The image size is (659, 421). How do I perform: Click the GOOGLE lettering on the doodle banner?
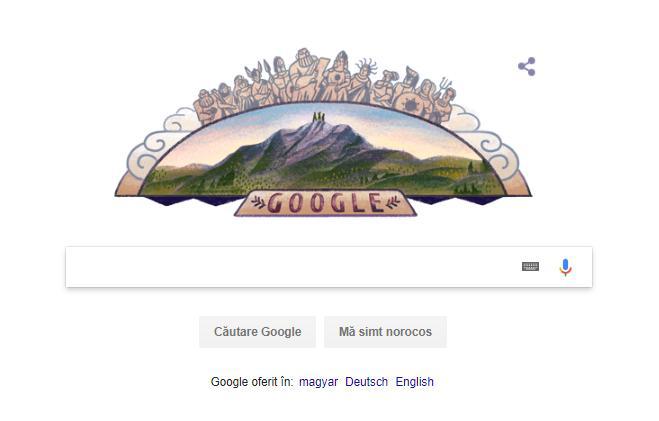325,203
